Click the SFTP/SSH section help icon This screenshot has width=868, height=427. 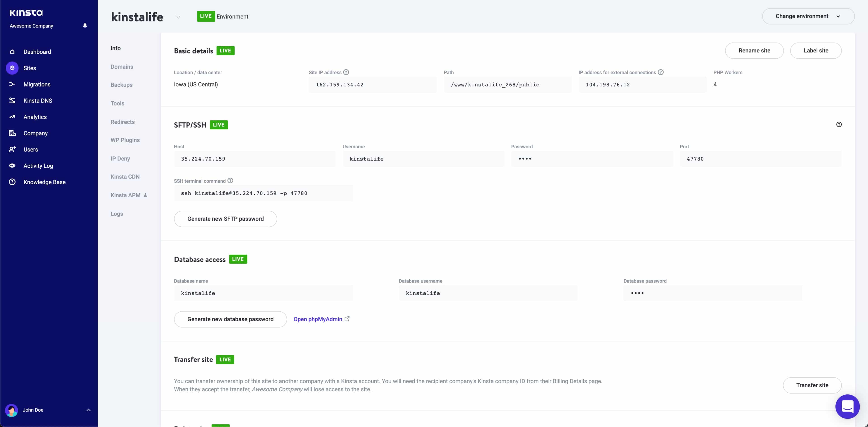click(839, 124)
